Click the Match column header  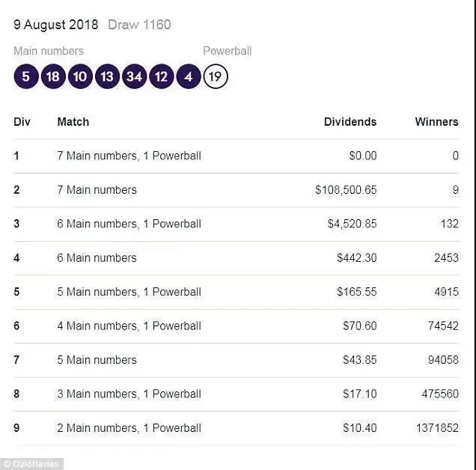pyautogui.click(x=73, y=121)
